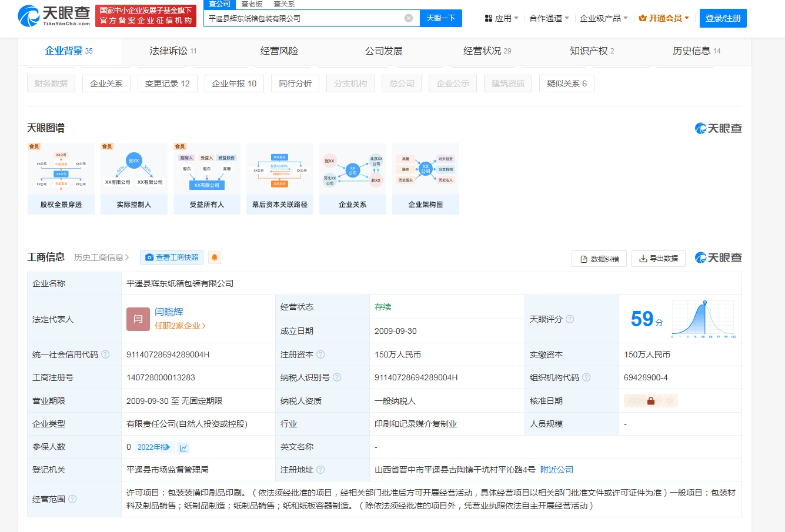Click the TianYanCha logo in the header

(54, 16)
